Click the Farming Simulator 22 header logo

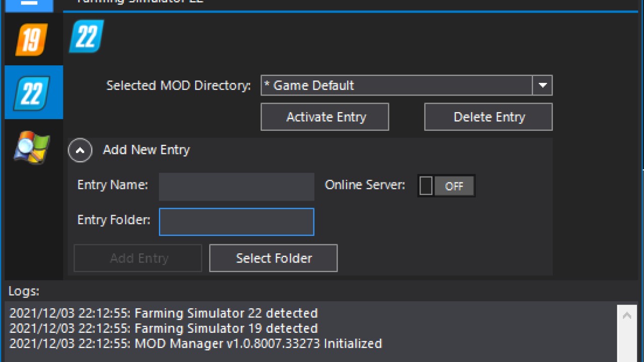click(x=87, y=36)
